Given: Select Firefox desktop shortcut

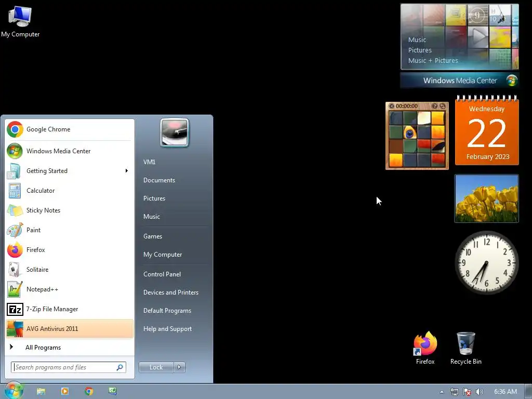Looking at the screenshot, I should [425, 348].
